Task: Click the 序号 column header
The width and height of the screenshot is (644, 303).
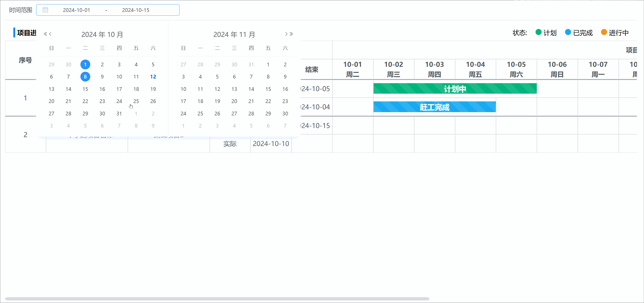Action: point(25,60)
